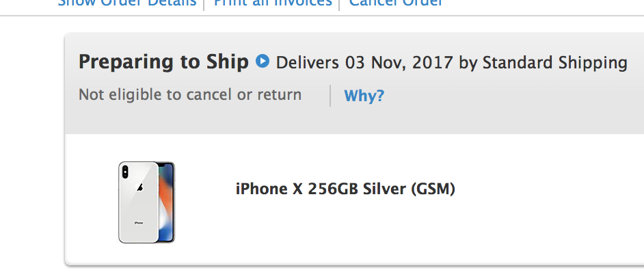Choose the Cancel Order link
This screenshot has width=644, height=279.
tap(395, 3)
